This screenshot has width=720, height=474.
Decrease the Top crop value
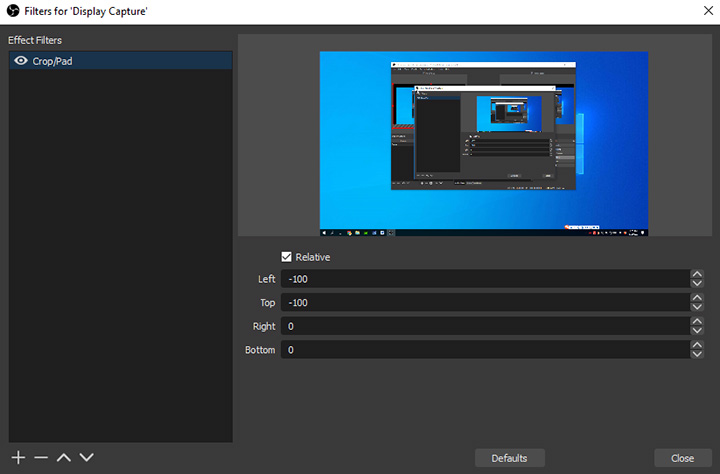[696, 307]
